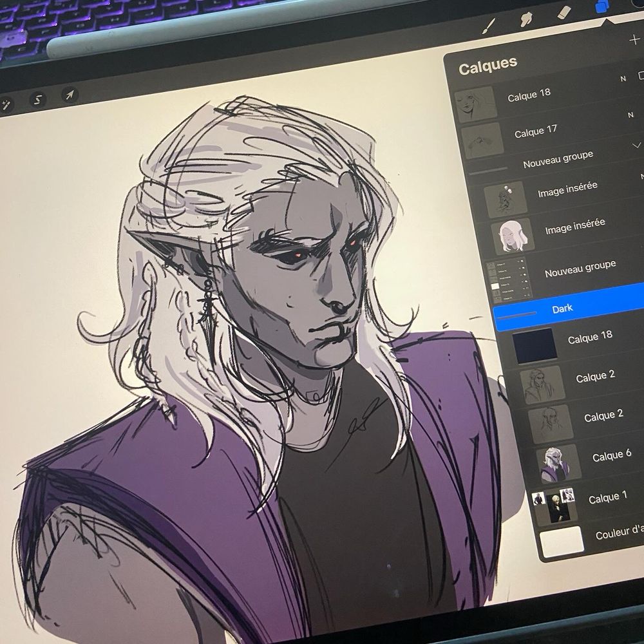The width and height of the screenshot is (644, 644).
Task: Activate the Selection S-shaped tool
Action: (37, 99)
